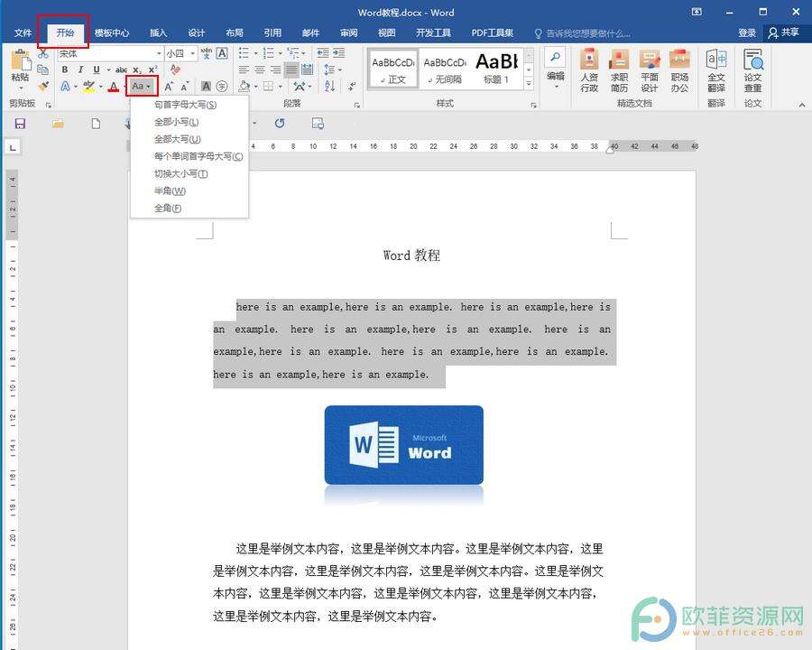Select the Format Painter brush icon

43,86
